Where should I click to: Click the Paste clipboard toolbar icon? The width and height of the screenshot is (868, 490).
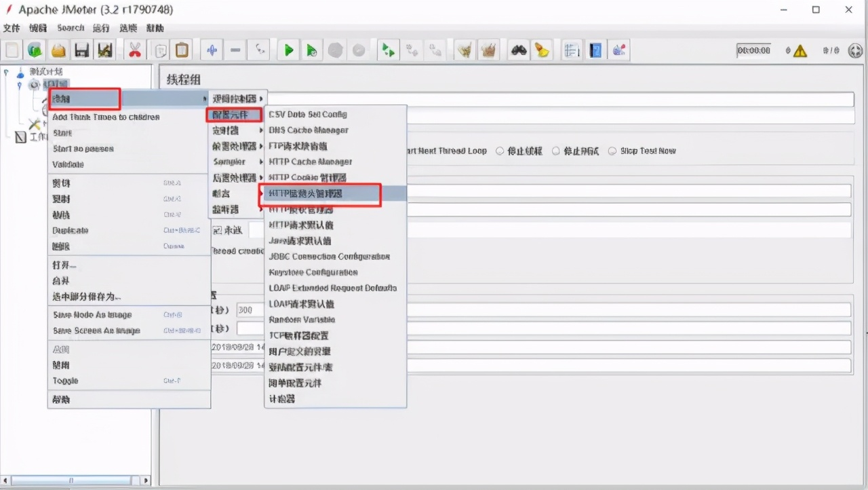coord(182,50)
